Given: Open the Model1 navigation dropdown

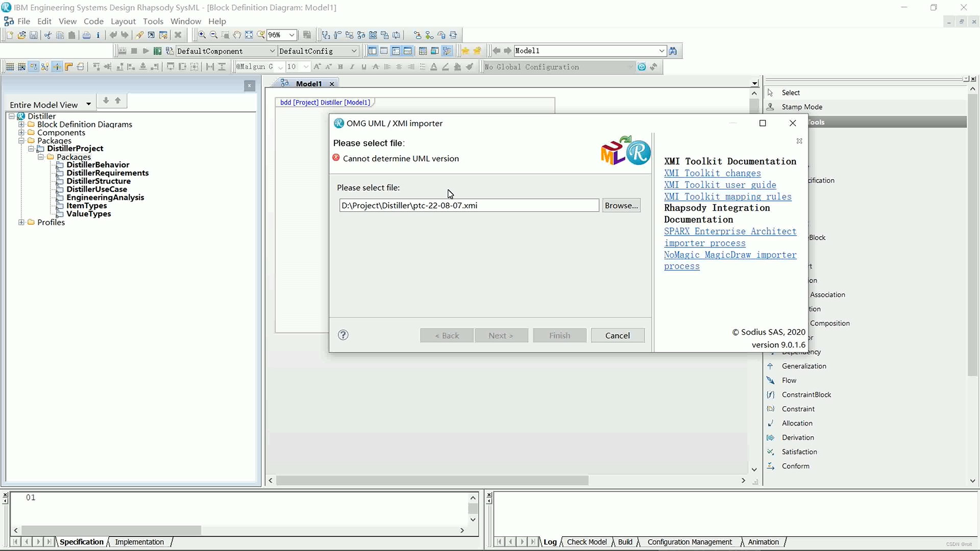Looking at the screenshot, I should click(661, 51).
